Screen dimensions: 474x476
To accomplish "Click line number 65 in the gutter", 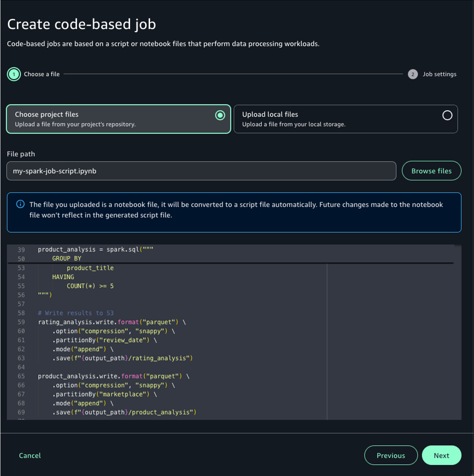I will click(21, 376).
